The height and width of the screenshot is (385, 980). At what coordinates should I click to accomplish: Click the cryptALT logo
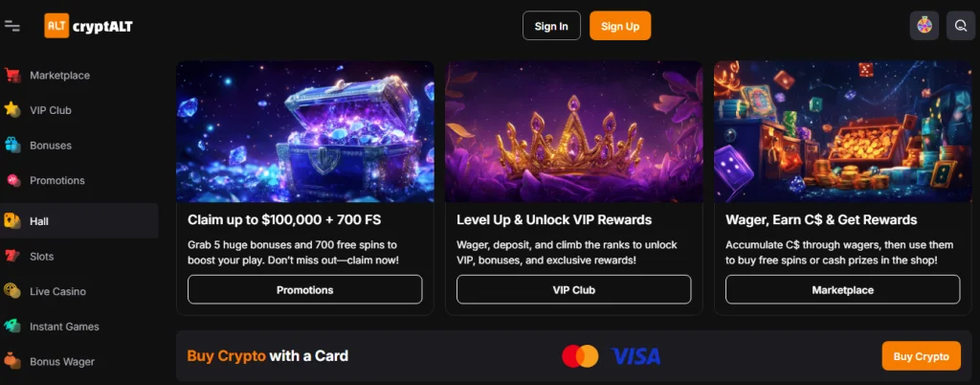point(89,26)
